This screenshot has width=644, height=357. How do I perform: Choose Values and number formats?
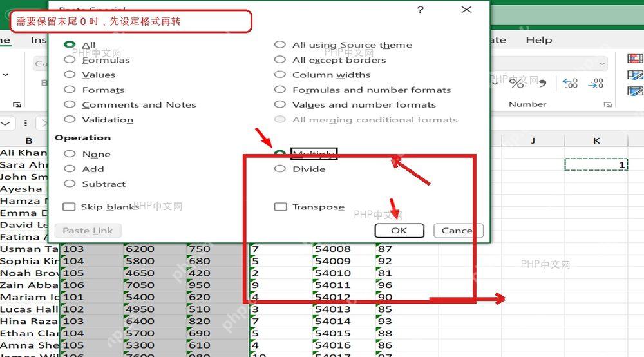coord(279,104)
